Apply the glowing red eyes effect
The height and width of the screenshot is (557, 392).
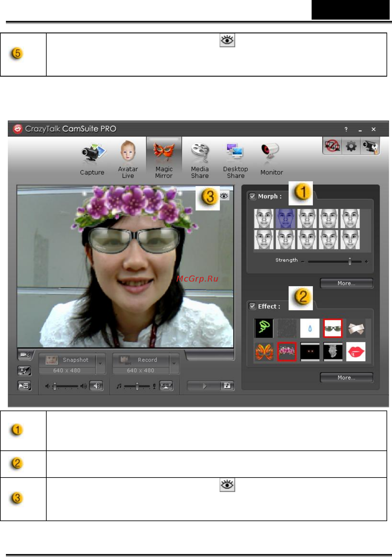pyautogui.click(x=310, y=352)
